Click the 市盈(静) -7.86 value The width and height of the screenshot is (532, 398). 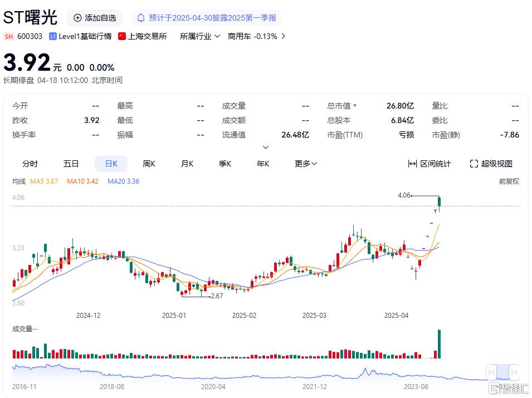click(x=509, y=135)
